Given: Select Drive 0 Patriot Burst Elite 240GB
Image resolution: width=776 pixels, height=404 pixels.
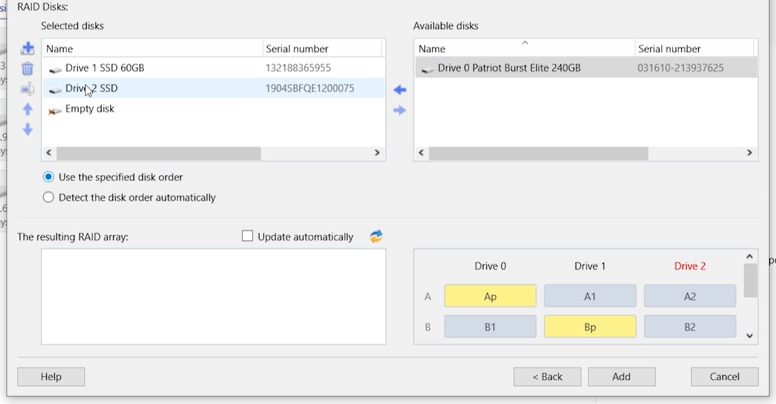Looking at the screenshot, I should (586, 68).
